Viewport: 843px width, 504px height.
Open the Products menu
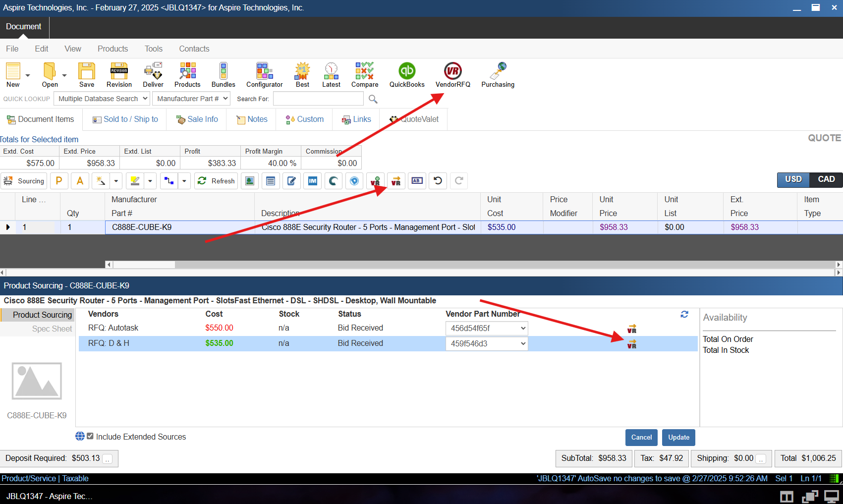tap(112, 49)
